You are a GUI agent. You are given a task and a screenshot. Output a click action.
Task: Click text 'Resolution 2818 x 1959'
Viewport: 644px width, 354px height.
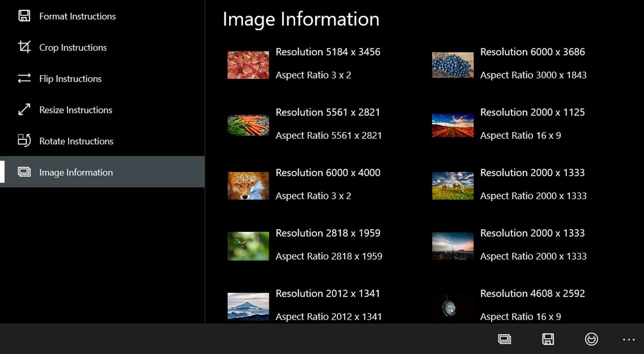pyautogui.click(x=328, y=233)
